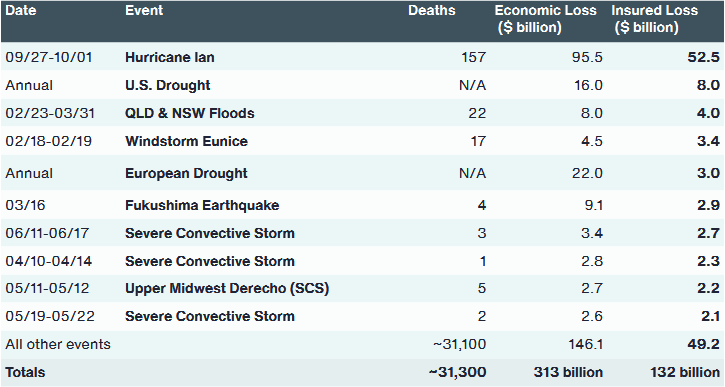Click Upper Midwest Derecho (SCS) cell
This screenshot has height=387, width=725.
(x=227, y=289)
